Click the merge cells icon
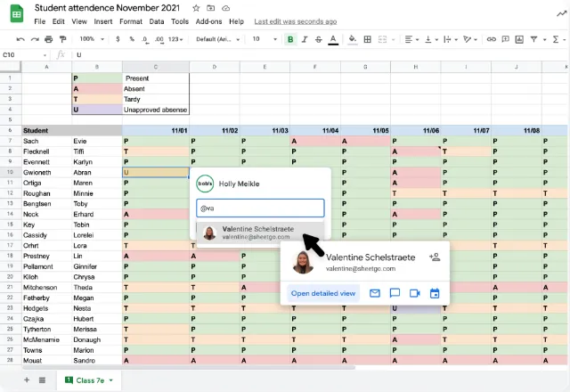 (382, 39)
